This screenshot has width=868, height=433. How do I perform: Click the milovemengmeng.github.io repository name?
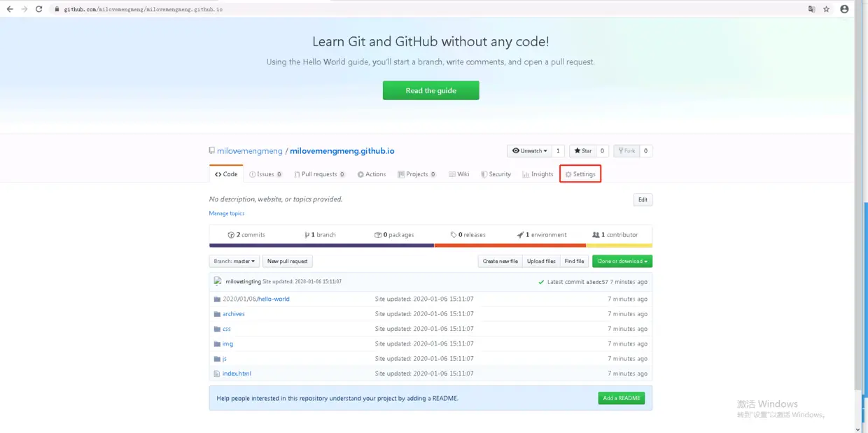(x=342, y=151)
